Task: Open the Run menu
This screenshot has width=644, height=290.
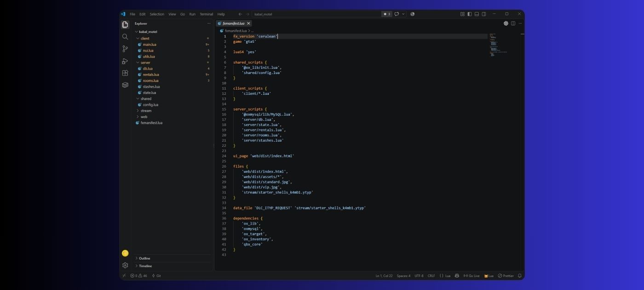Action: point(192,14)
